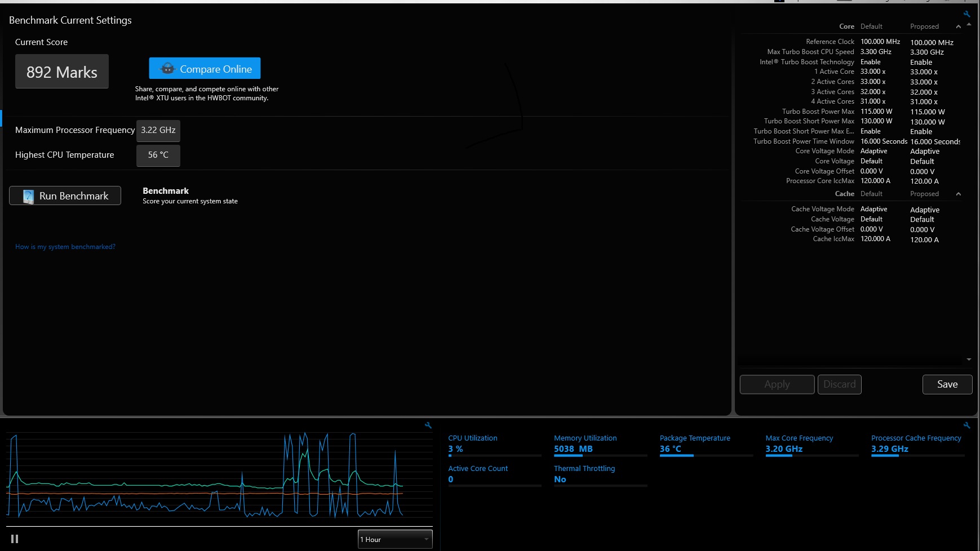Discard proposed settings
Viewport: 980px width, 551px height.
[839, 384]
